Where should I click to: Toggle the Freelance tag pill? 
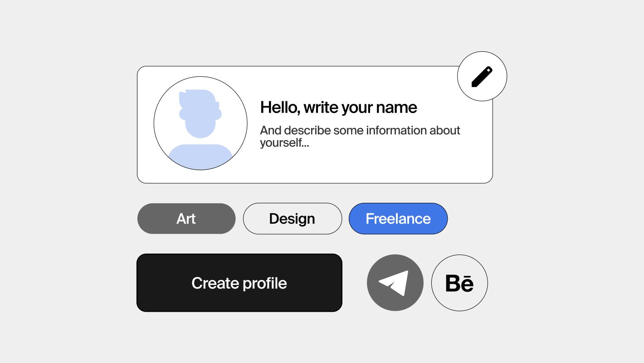(398, 219)
